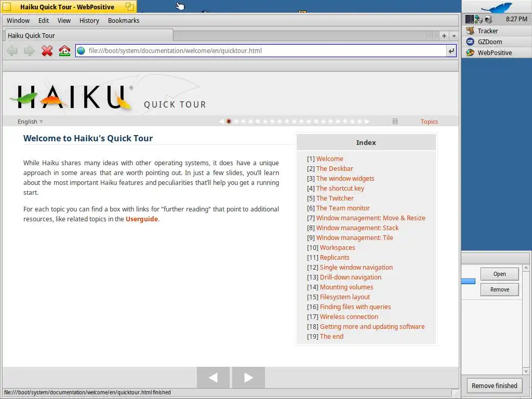532x399 pixels.
Task: Click the contents list icon beside Topics
Action: 395,122
